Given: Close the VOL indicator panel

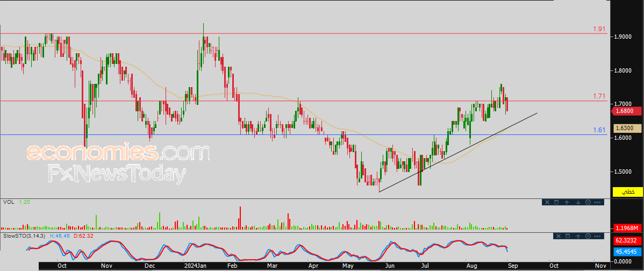Looking at the screenshot, I should tap(547, 202).
